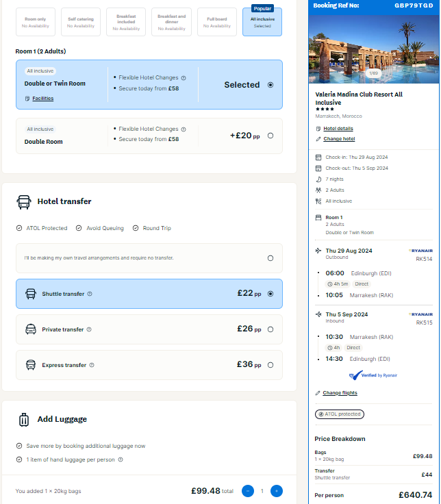Viewport: 441px width, 504px height.
Task: Click the Check-out calendar icon
Action: tap(318, 168)
